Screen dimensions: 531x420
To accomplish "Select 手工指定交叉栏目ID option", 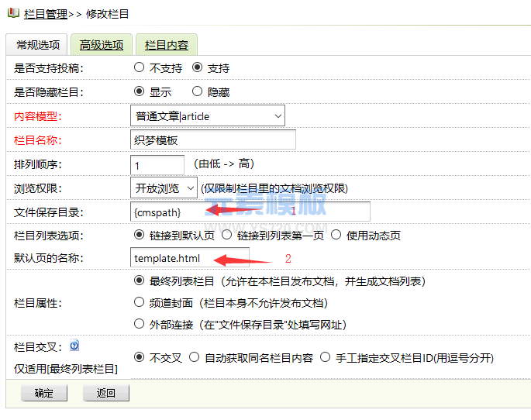I will (325, 357).
